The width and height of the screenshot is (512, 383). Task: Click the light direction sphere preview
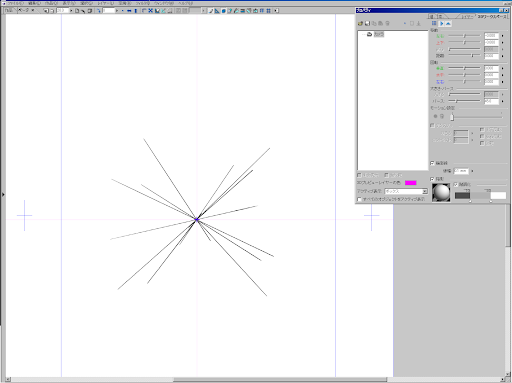441,192
